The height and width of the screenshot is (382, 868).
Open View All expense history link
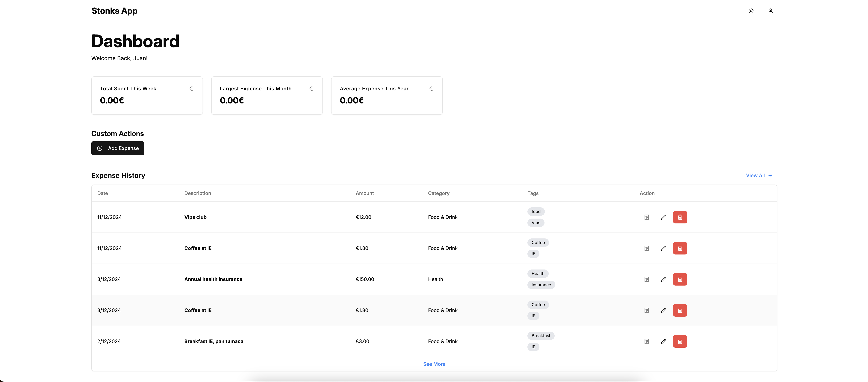759,175
